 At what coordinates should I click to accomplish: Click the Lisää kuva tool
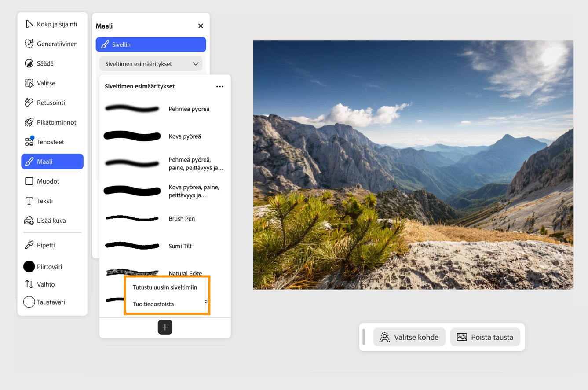(52, 221)
